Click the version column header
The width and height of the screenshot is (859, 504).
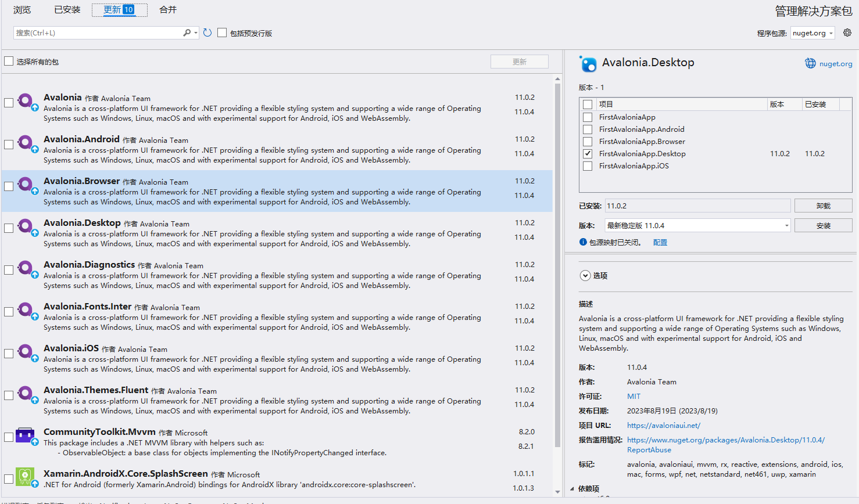click(x=785, y=105)
